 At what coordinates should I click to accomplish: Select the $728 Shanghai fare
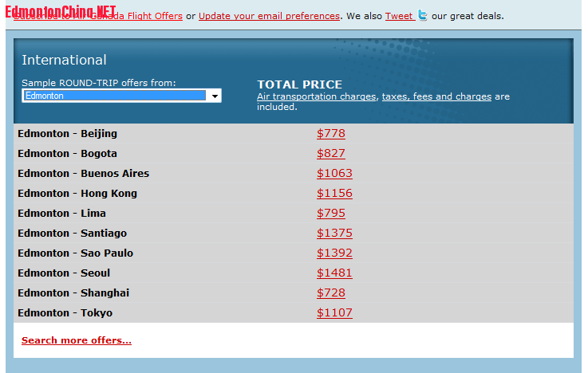click(x=330, y=293)
